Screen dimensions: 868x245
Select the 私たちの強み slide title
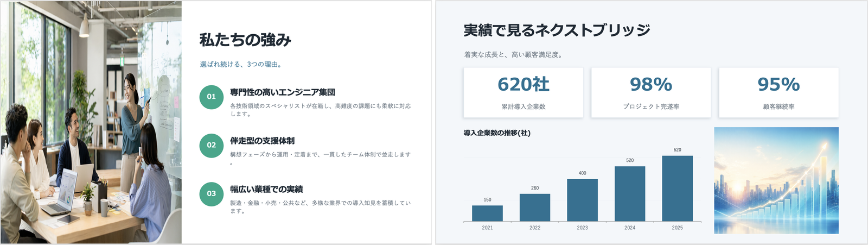click(245, 40)
